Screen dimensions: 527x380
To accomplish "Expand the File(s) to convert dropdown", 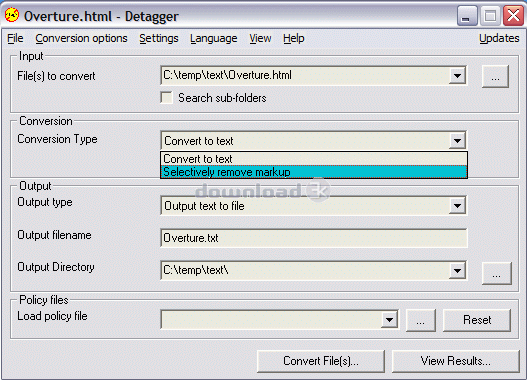I will pos(457,75).
